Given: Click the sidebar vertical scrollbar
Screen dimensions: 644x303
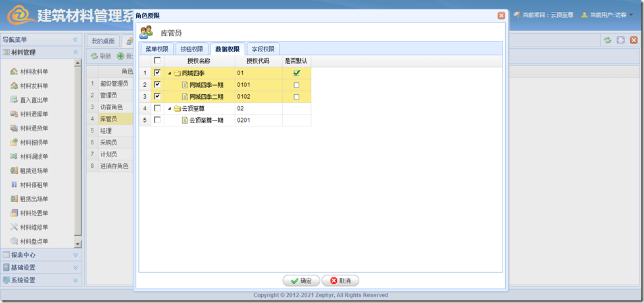Looking at the screenshot, I should coord(78,145).
